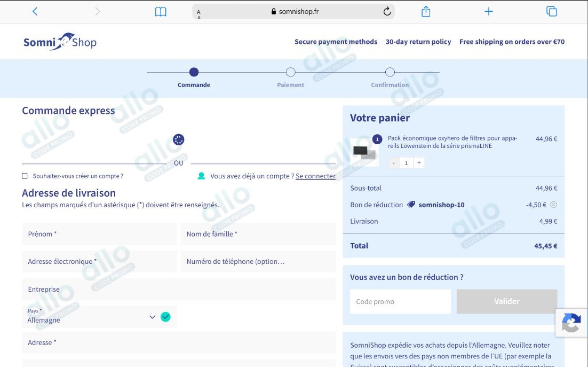
Task: Open the Safari share sheet icon
Action: pyautogui.click(x=426, y=11)
